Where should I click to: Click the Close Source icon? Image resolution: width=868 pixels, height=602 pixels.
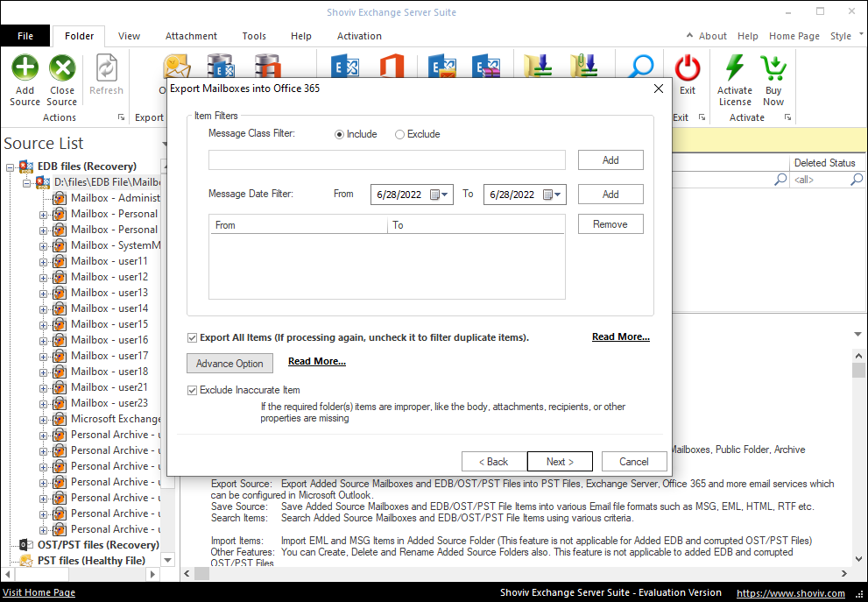click(62, 68)
